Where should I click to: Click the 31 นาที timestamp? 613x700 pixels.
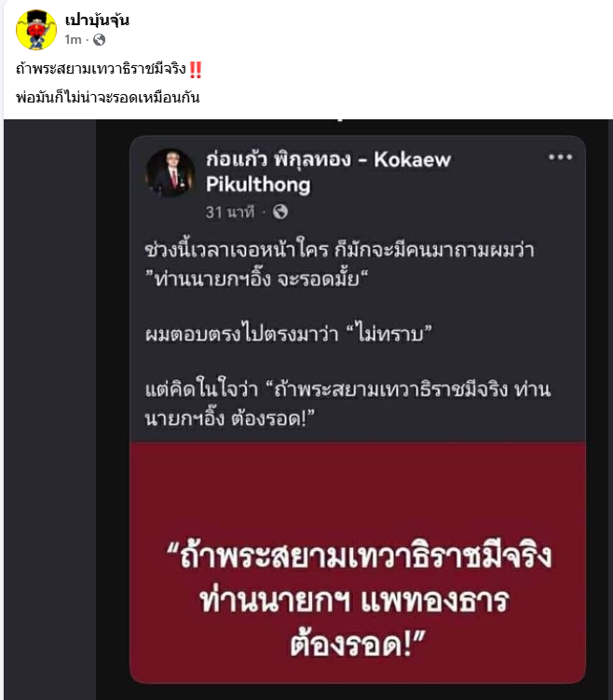pos(230,213)
